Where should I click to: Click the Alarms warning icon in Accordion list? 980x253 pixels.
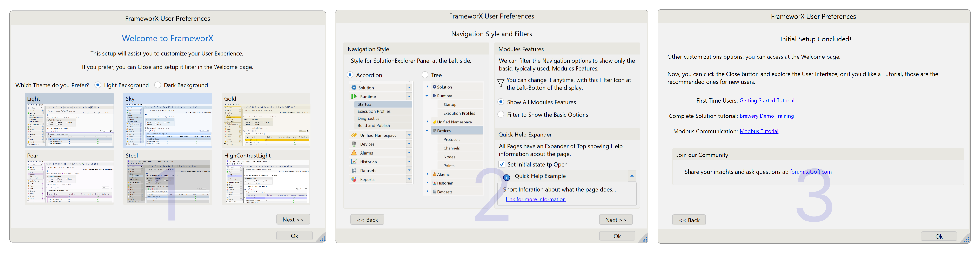pyautogui.click(x=354, y=153)
